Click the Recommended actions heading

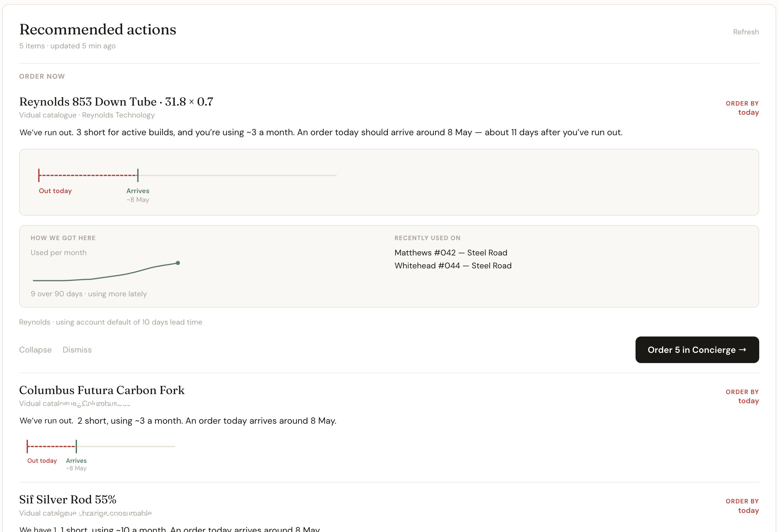point(98,29)
